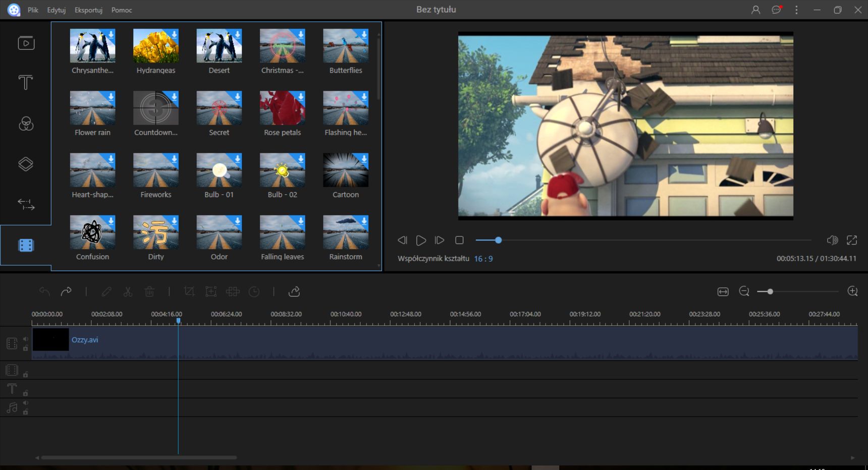Screen dimensions: 868x470
Task: Click the timeline zoom slider
Action: [797, 291]
